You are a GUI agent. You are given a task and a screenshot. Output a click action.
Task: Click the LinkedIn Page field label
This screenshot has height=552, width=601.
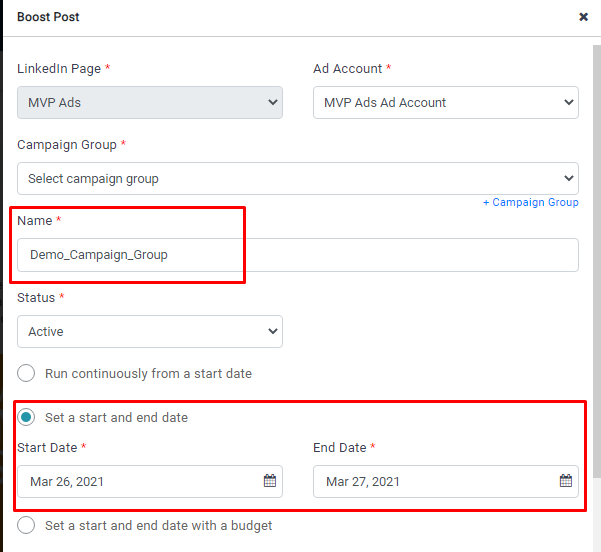click(x=58, y=68)
